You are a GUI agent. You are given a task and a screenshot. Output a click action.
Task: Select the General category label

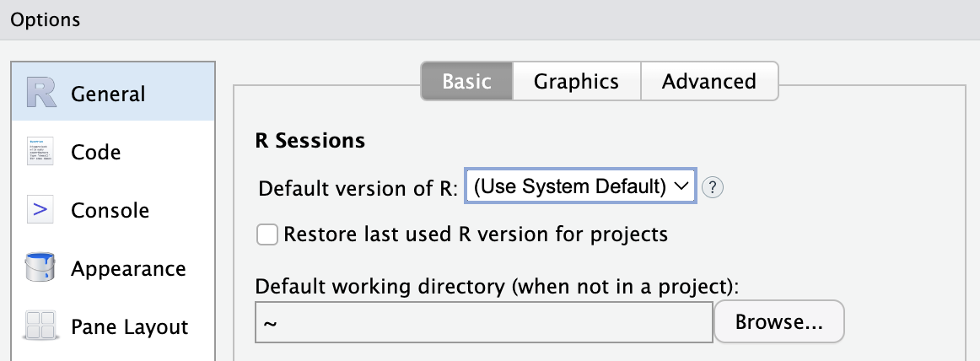(x=108, y=94)
